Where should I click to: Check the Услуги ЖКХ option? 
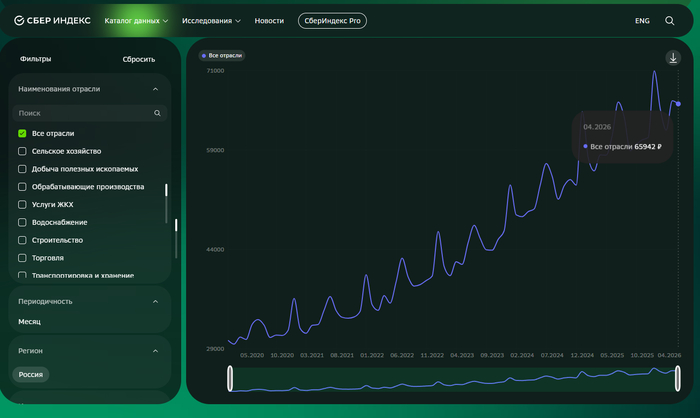22,205
